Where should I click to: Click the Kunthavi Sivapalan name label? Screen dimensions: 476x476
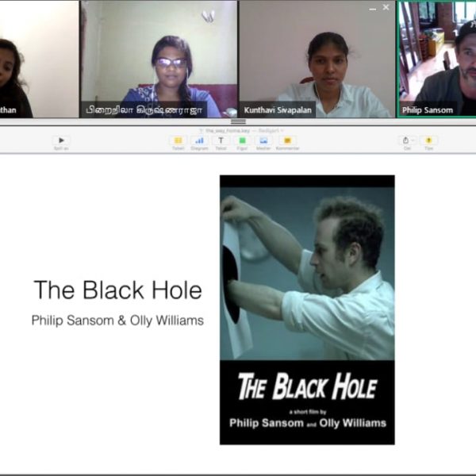[x=278, y=110]
